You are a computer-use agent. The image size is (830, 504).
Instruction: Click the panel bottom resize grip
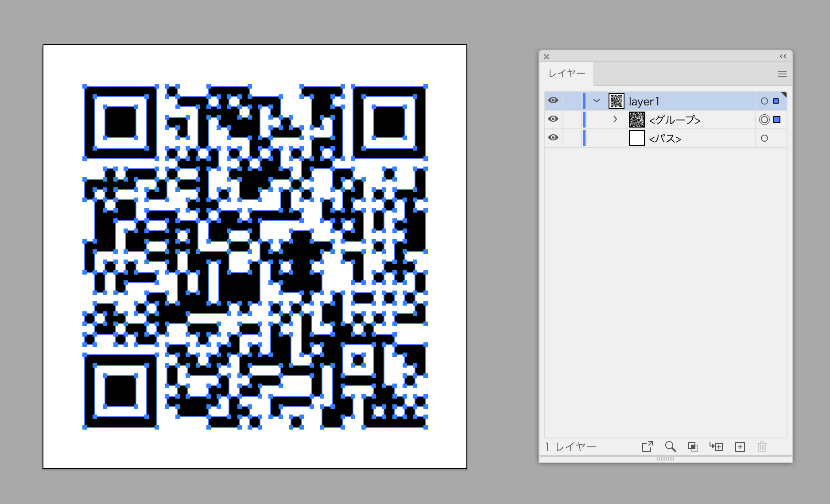(x=666, y=459)
